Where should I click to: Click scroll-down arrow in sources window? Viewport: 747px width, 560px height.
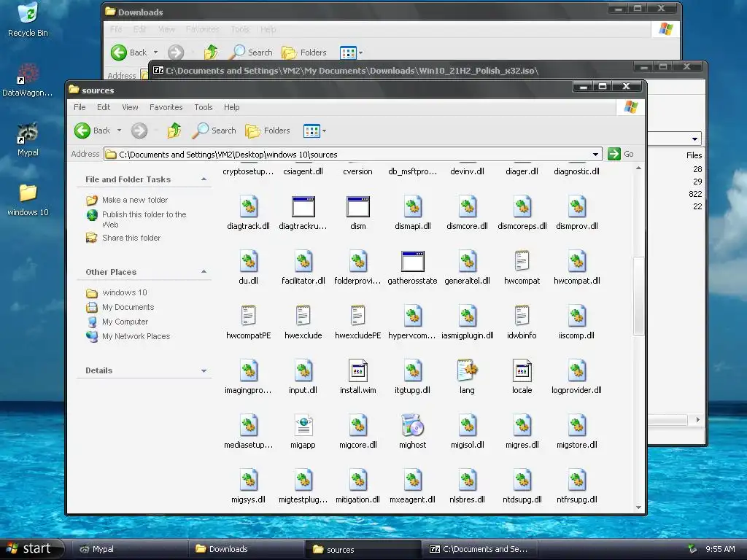coord(638,507)
